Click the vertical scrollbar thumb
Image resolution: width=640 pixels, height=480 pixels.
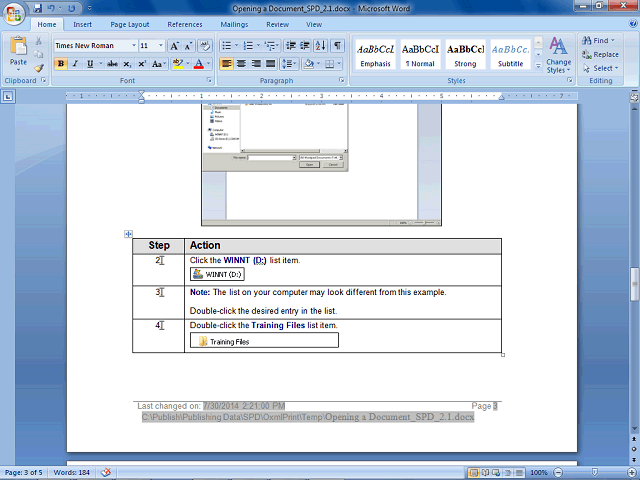(634, 284)
